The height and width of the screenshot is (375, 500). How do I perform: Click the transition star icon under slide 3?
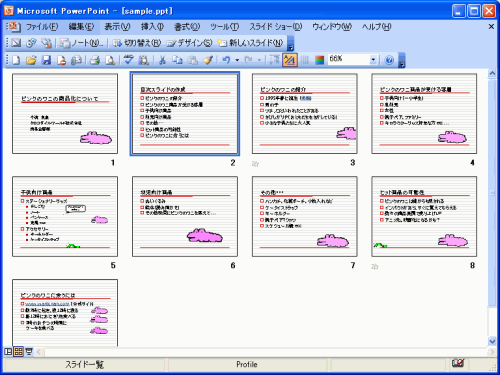point(255,164)
